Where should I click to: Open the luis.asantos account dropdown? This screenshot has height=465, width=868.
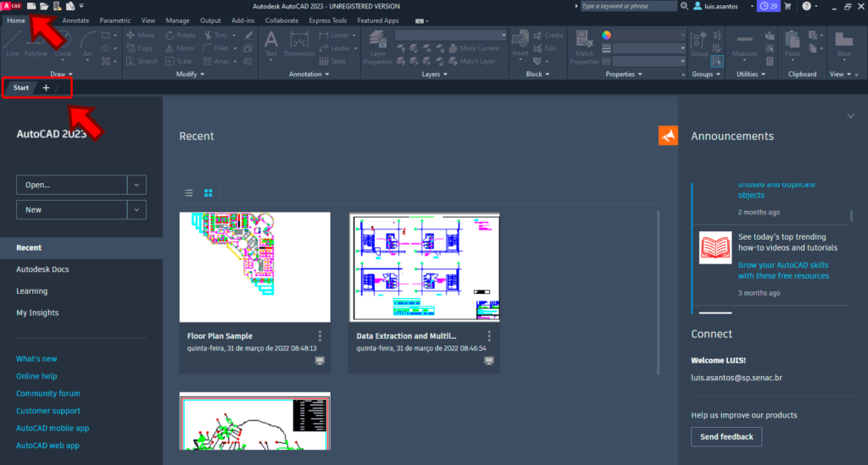752,6
